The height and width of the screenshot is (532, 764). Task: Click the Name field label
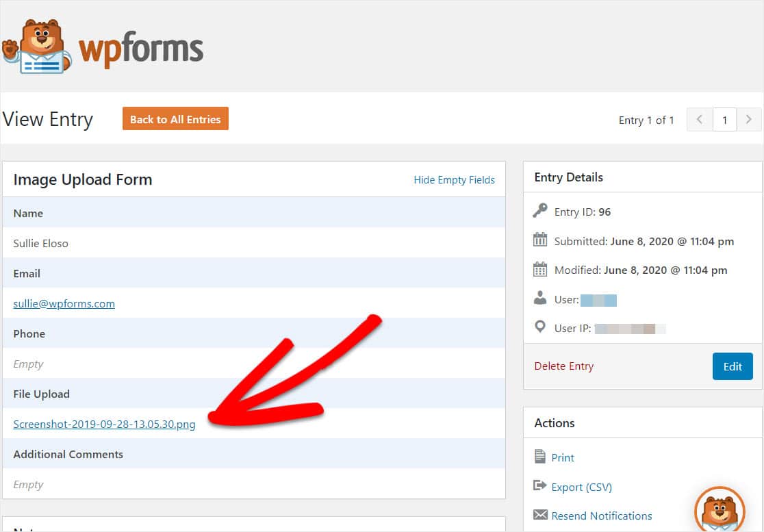tap(28, 214)
